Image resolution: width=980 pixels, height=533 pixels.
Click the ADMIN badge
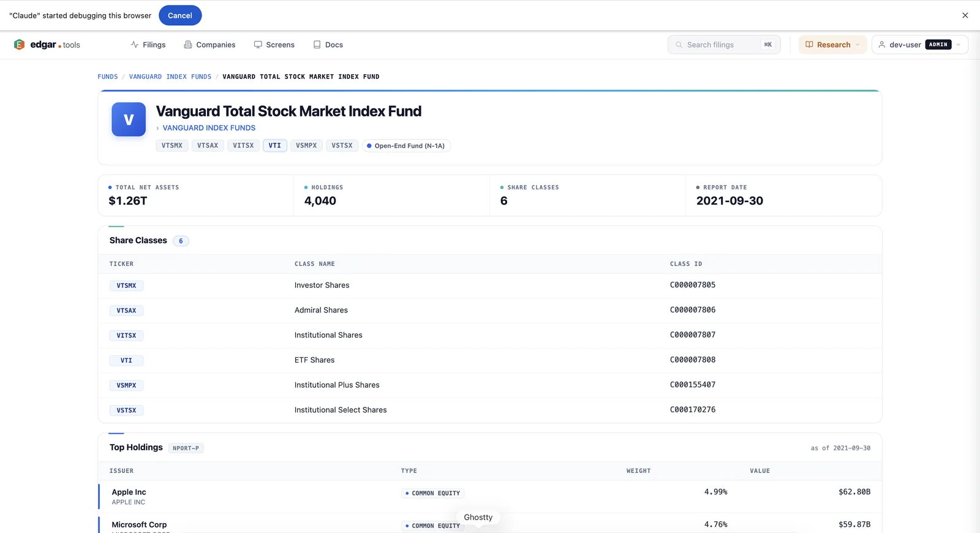pyautogui.click(x=938, y=45)
